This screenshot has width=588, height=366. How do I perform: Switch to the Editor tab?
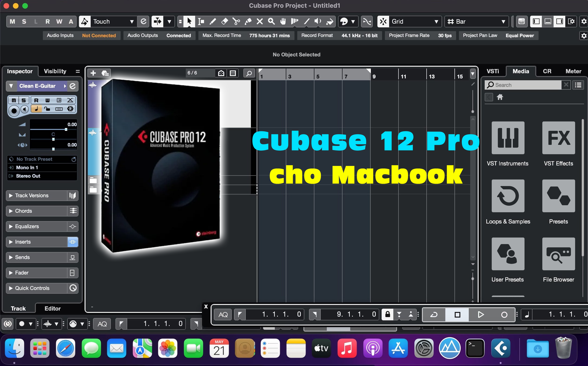pyautogui.click(x=52, y=308)
